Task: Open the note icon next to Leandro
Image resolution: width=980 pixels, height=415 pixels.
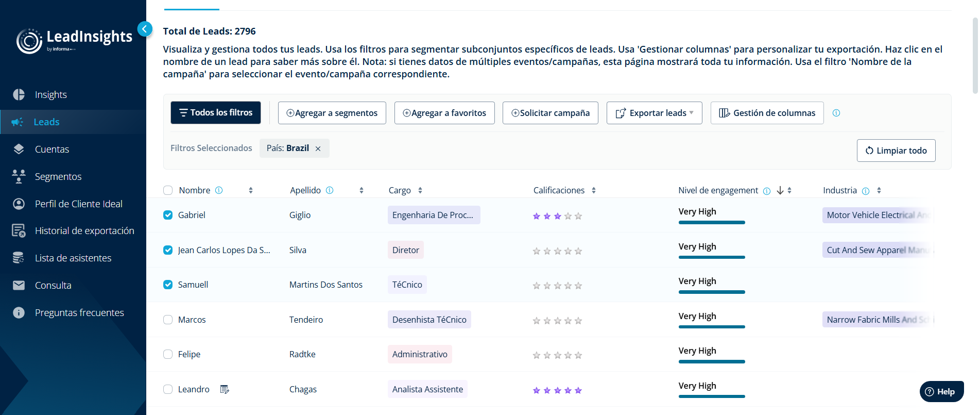Action: click(225, 389)
